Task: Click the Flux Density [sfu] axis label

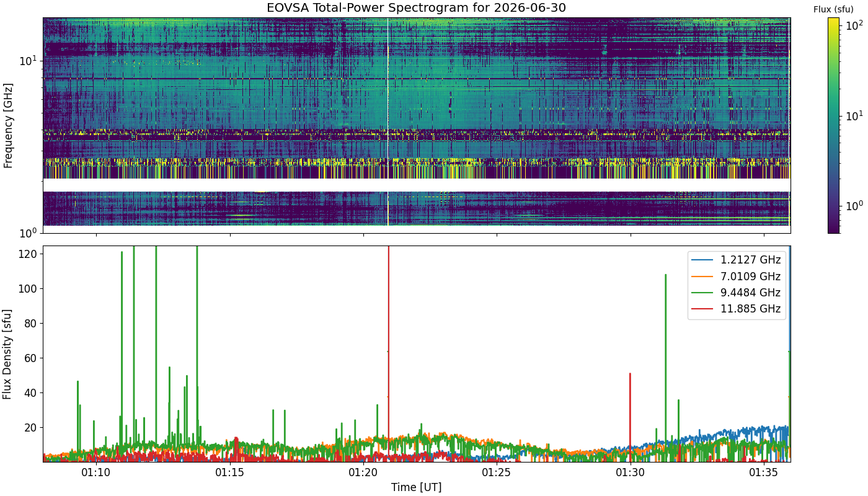Action: click(x=8, y=354)
